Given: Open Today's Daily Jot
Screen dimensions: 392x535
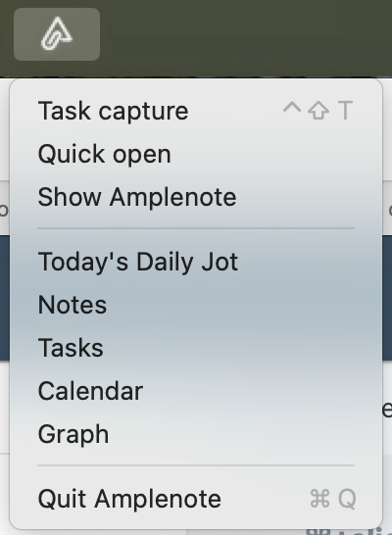Looking at the screenshot, I should pyautogui.click(x=196, y=262).
